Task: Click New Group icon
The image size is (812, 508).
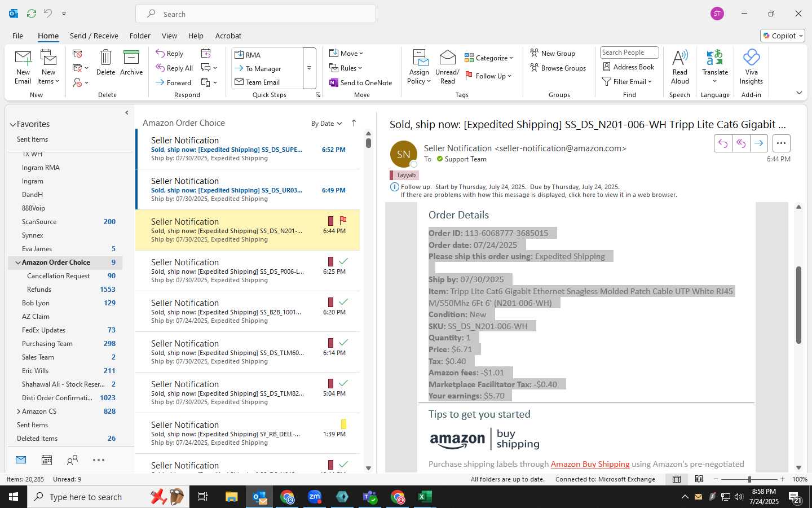Action: 553,53
